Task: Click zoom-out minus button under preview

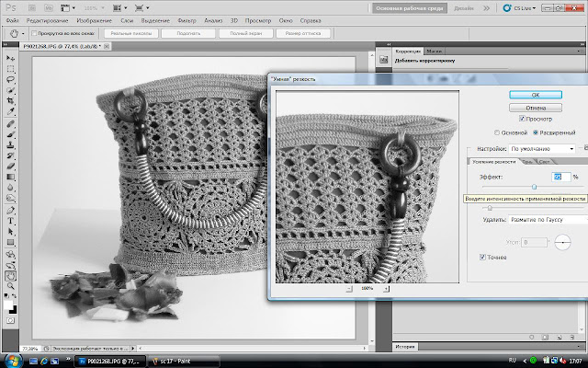Action: 348,288
